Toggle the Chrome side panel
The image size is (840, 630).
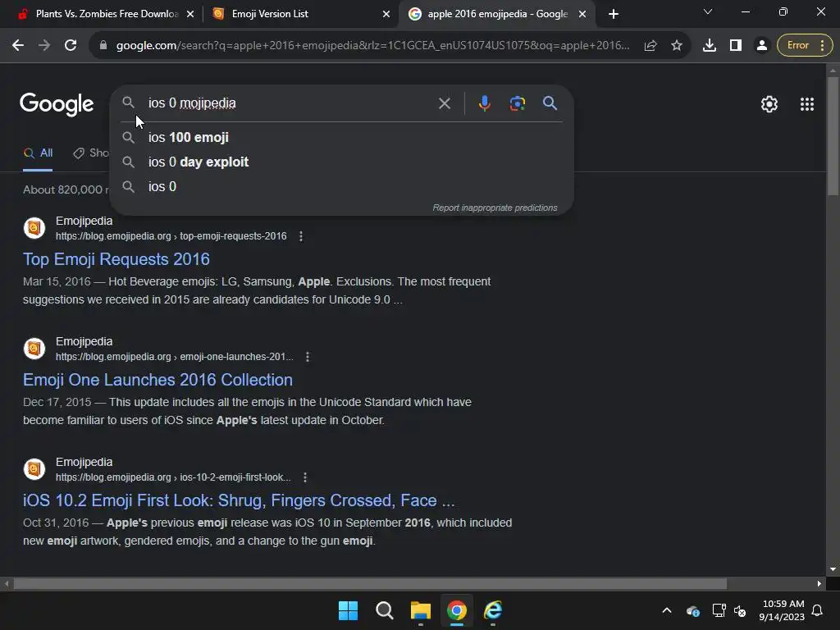tap(736, 46)
